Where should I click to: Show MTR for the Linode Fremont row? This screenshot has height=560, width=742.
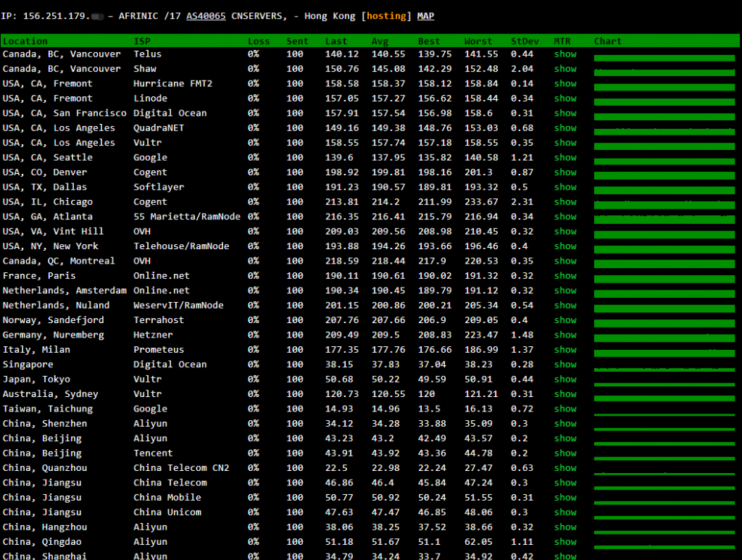click(x=565, y=99)
